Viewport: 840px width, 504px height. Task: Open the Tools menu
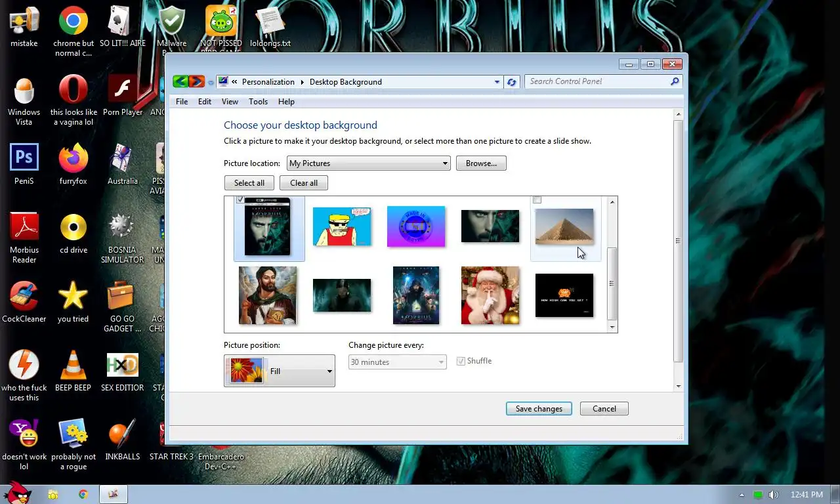point(258,102)
